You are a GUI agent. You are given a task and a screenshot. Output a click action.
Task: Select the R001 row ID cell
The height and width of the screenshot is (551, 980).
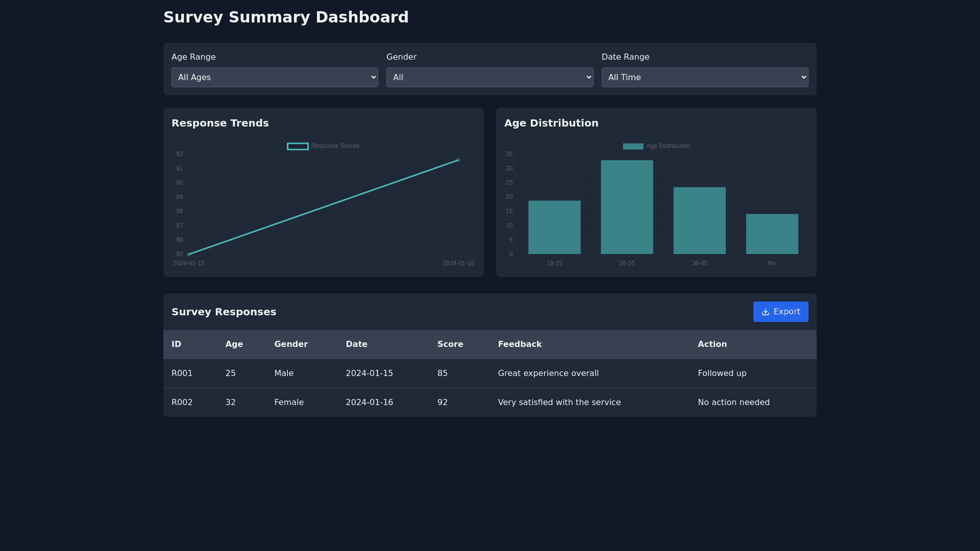(182, 373)
